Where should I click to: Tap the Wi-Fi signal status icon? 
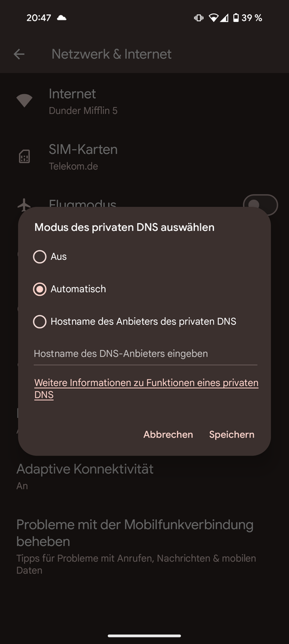point(213,18)
